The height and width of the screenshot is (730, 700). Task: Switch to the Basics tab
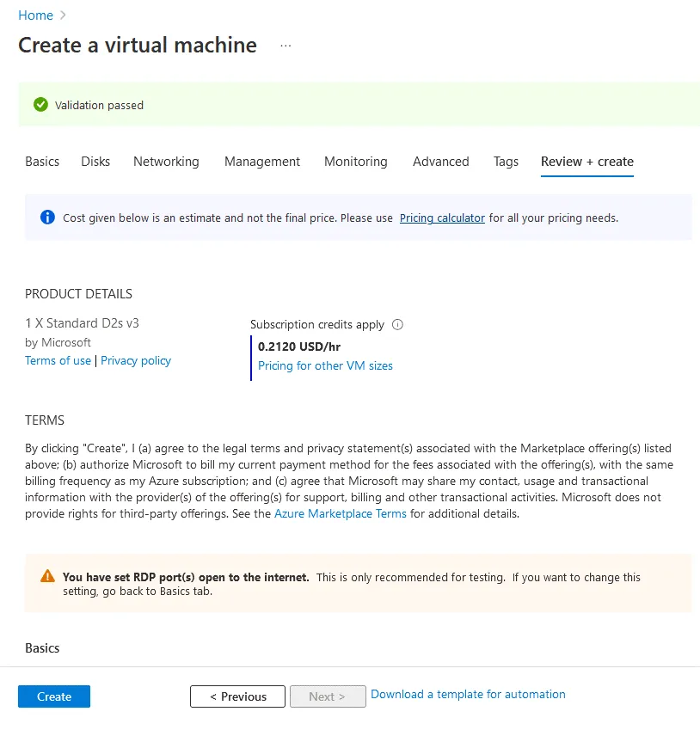click(42, 162)
